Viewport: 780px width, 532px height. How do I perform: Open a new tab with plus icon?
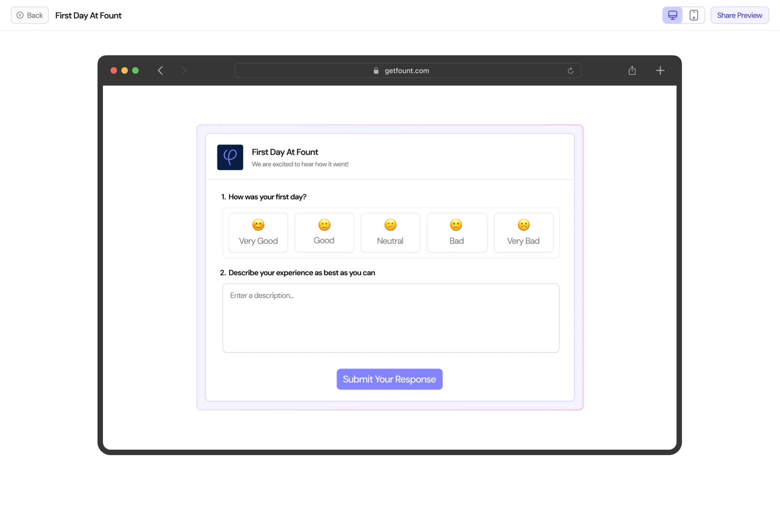point(660,71)
